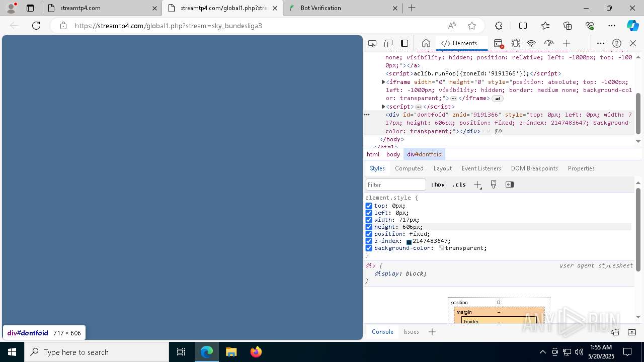Refresh the streamtp4 page

tap(36, 26)
